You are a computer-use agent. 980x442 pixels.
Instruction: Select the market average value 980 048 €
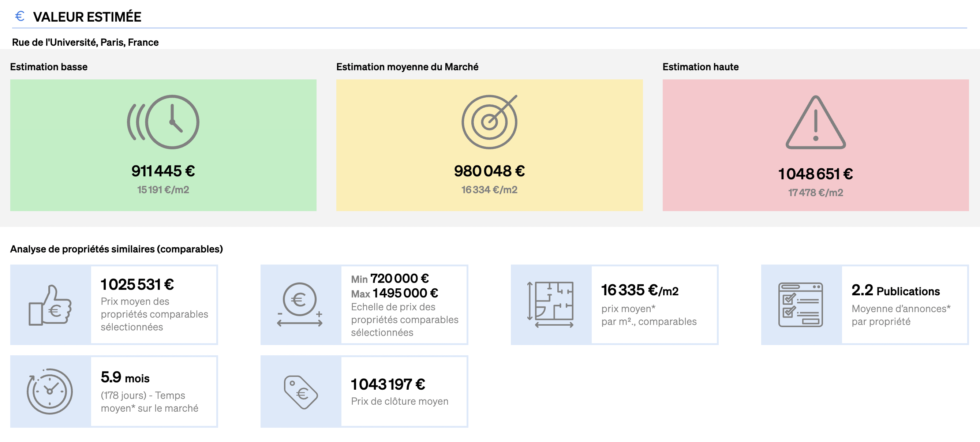489,171
